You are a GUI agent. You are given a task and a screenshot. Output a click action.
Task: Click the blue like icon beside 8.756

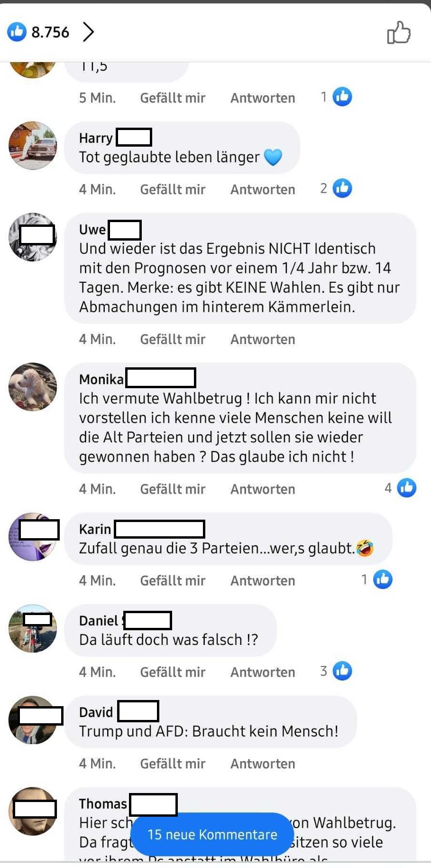pos(17,32)
